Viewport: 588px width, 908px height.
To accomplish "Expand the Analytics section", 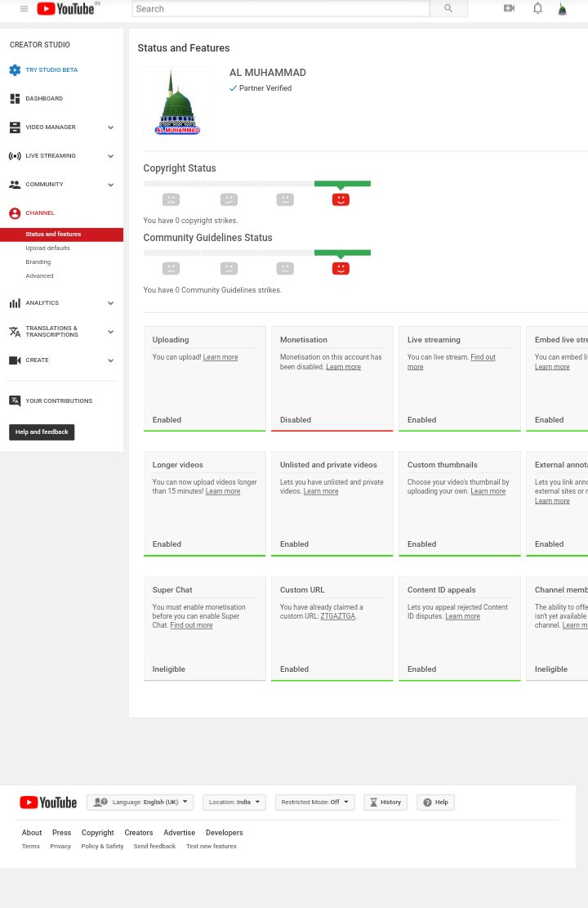I will [x=110, y=303].
